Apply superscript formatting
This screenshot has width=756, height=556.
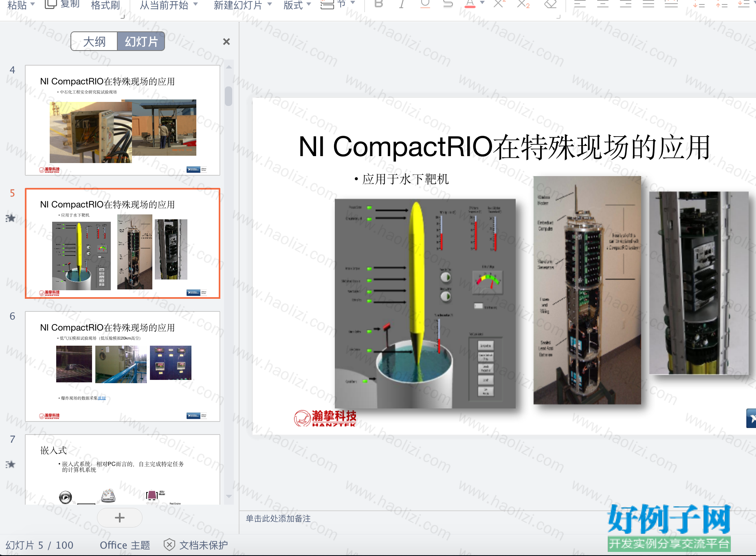click(x=499, y=4)
